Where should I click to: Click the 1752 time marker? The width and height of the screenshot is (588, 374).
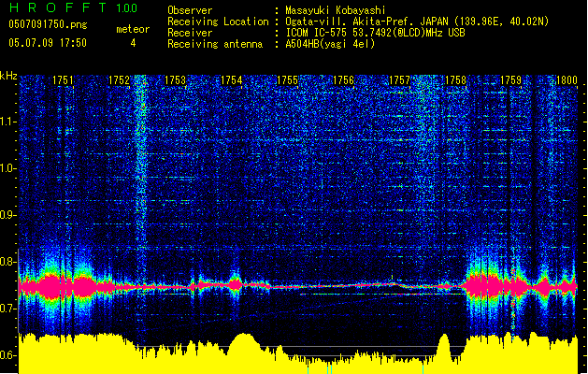point(119,80)
